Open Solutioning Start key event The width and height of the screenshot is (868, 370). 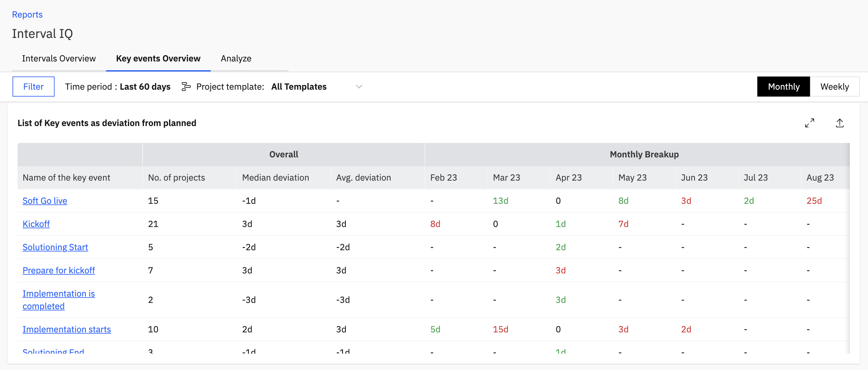(55, 247)
